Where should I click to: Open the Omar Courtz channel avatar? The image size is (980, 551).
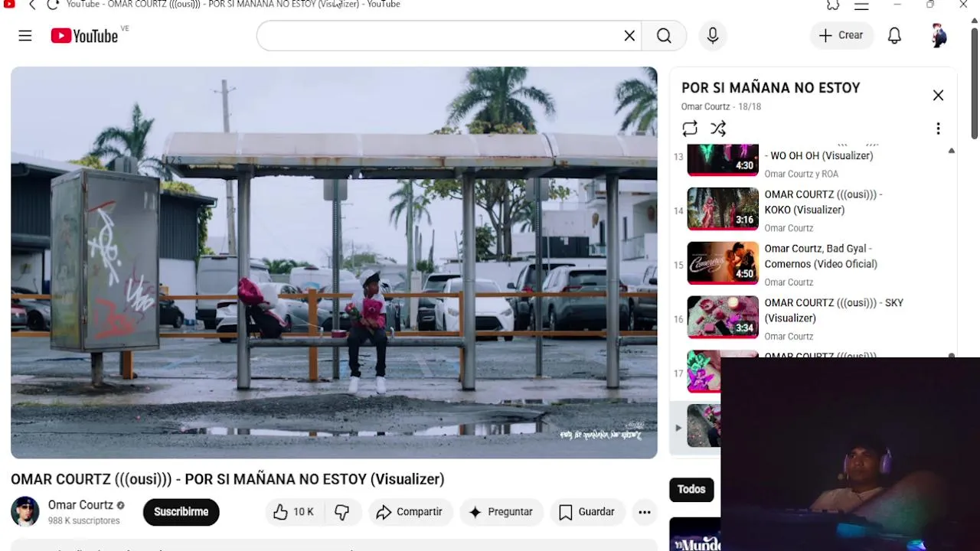(x=25, y=512)
